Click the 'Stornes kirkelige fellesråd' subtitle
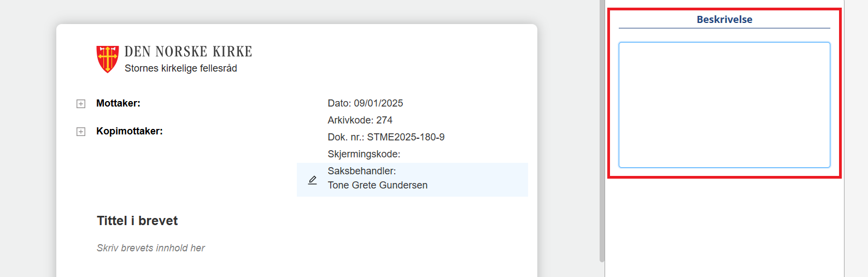 (181, 68)
